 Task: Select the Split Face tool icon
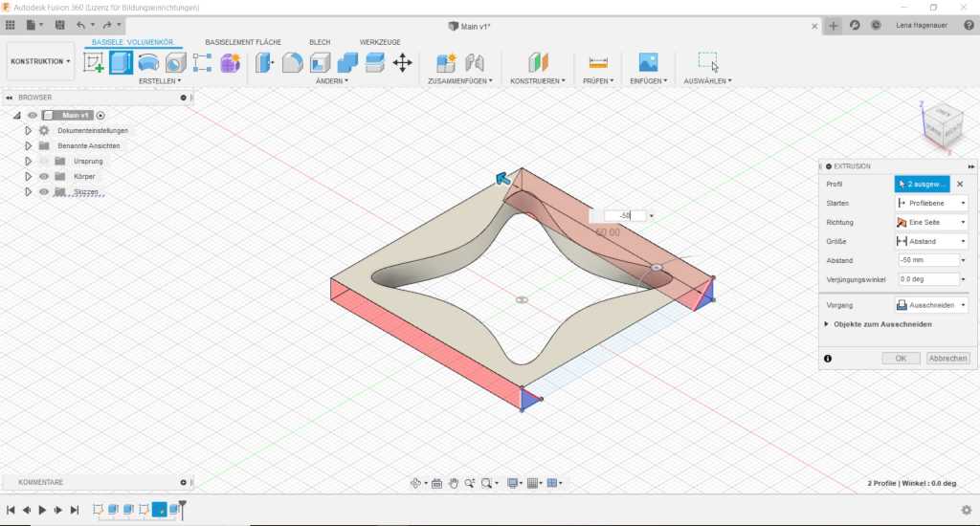tap(375, 62)
